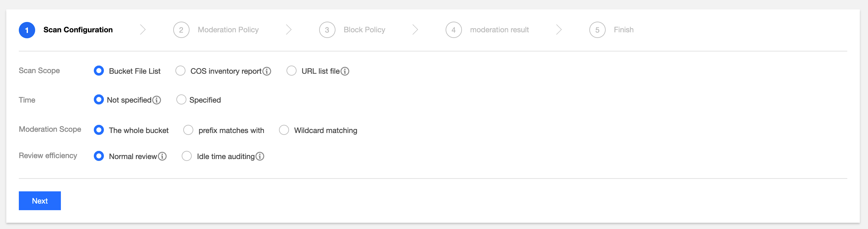Choose the Specified time option
868x229 pixels.
click(181, 100)
